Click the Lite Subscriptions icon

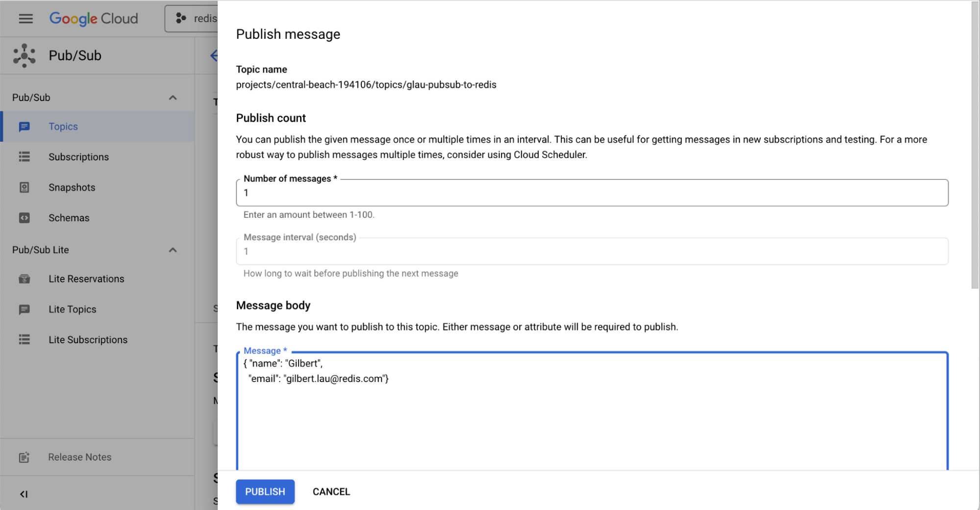click(x=24, y=339)
